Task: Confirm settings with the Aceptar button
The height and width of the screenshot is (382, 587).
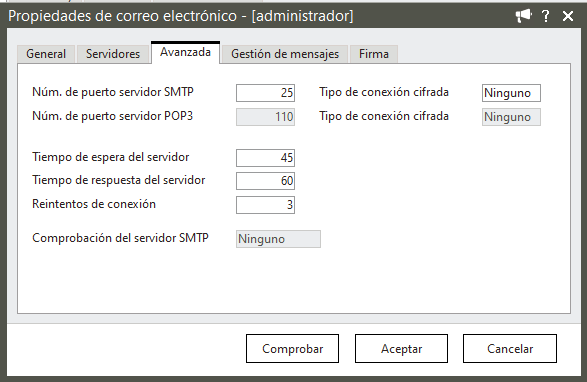Action: coord(401,349)
